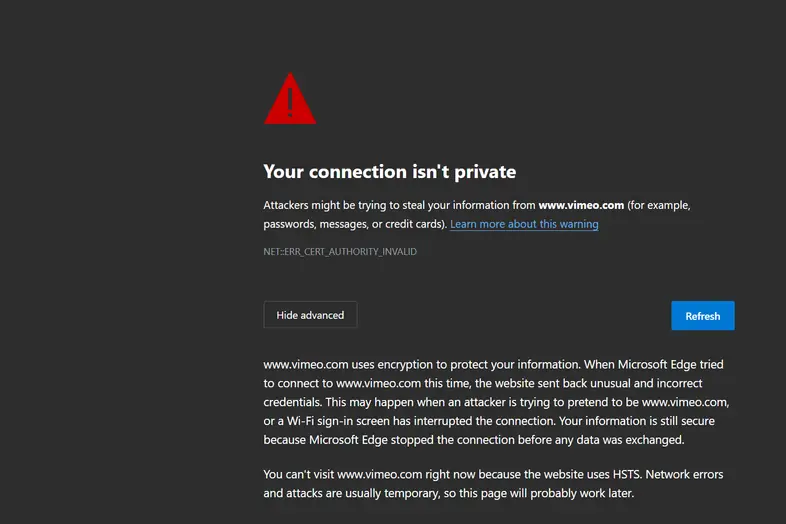Screen dimensions: 786x524
Task: Click www.vimeo.com opening the advanced paragraph
Action: pyautogui.click(x=306, y=365)
